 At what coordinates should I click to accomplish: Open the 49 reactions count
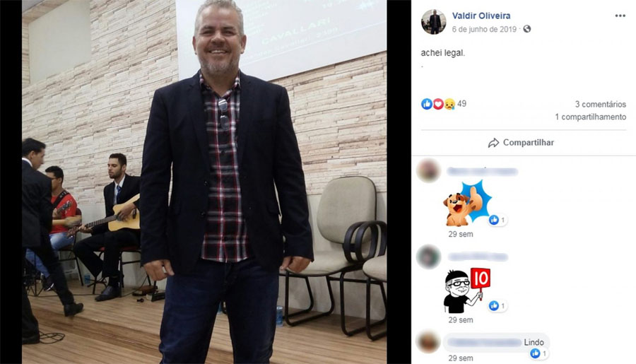[461, 104]
